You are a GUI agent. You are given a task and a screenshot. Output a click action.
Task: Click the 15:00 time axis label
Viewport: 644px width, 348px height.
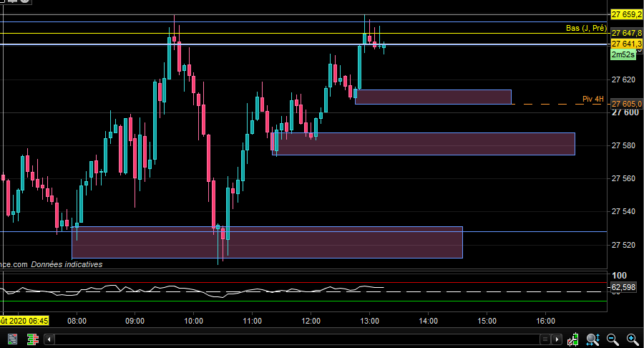click(487, 321)
